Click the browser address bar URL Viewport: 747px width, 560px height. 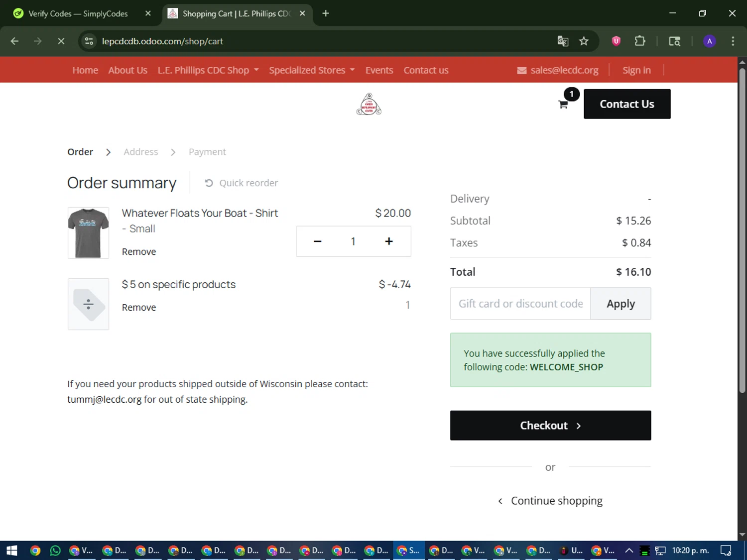coord(162,41)
